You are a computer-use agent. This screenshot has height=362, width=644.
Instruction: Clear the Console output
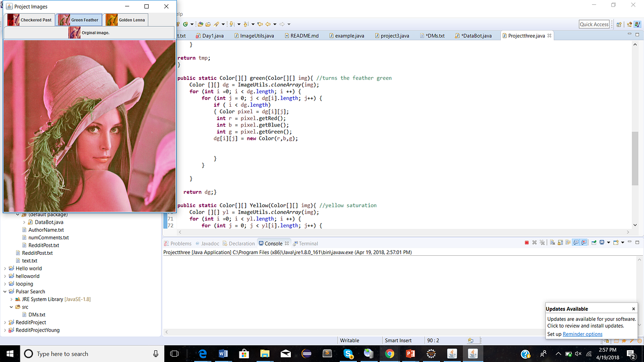tap(552, 242)
